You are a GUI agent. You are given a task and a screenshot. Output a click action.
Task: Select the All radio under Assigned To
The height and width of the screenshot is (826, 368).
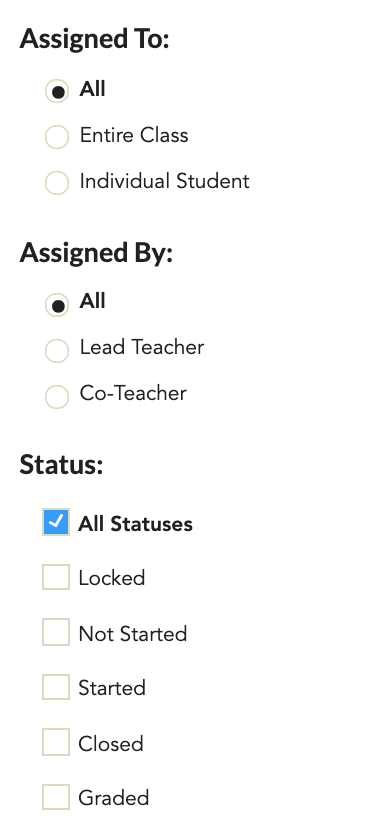coord(57,91)
